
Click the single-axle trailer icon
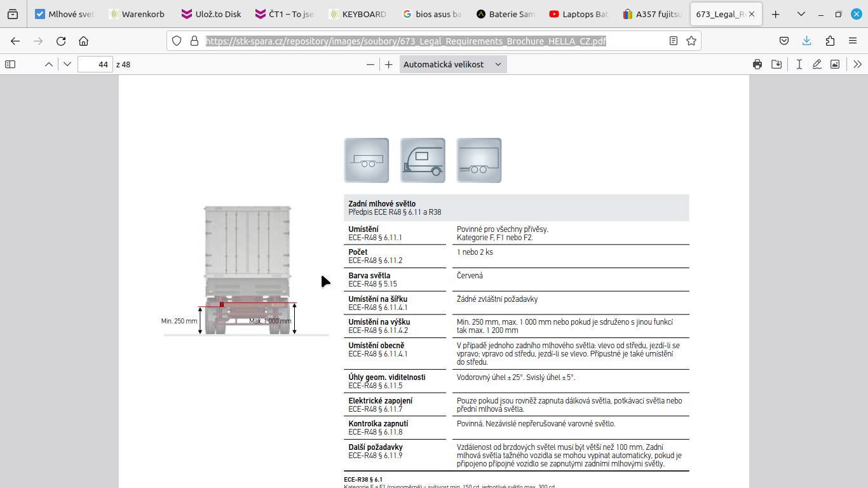[366, 160]
